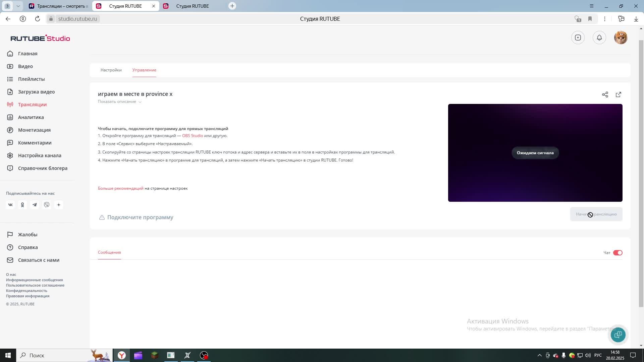Click the add content plus icon
Image resolution: width=644 pixels, height=362 pixels.
[578, 38]
